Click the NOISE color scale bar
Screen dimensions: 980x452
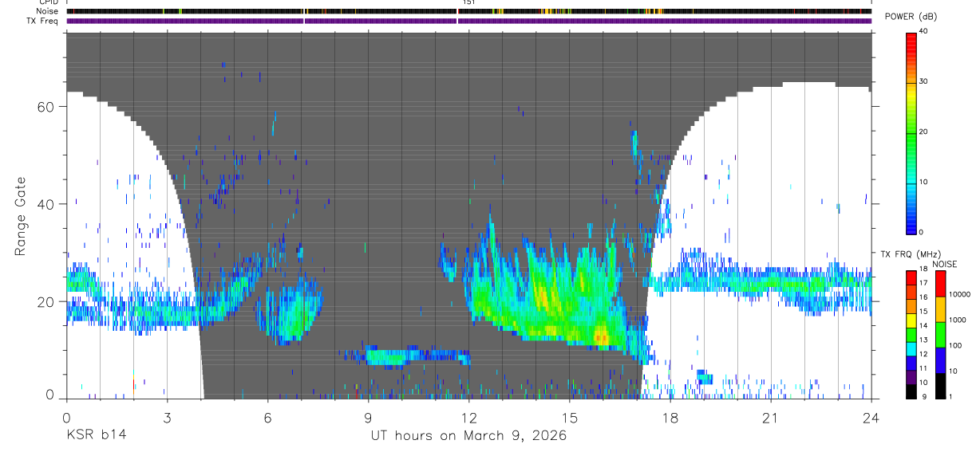click(x=939, y=334)
